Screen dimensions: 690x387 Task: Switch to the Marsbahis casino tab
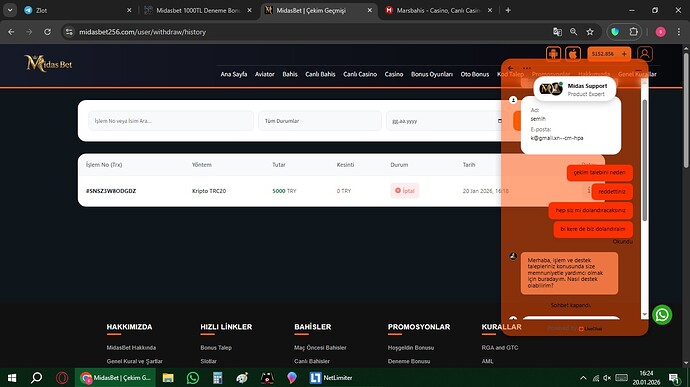pos(437,10)
